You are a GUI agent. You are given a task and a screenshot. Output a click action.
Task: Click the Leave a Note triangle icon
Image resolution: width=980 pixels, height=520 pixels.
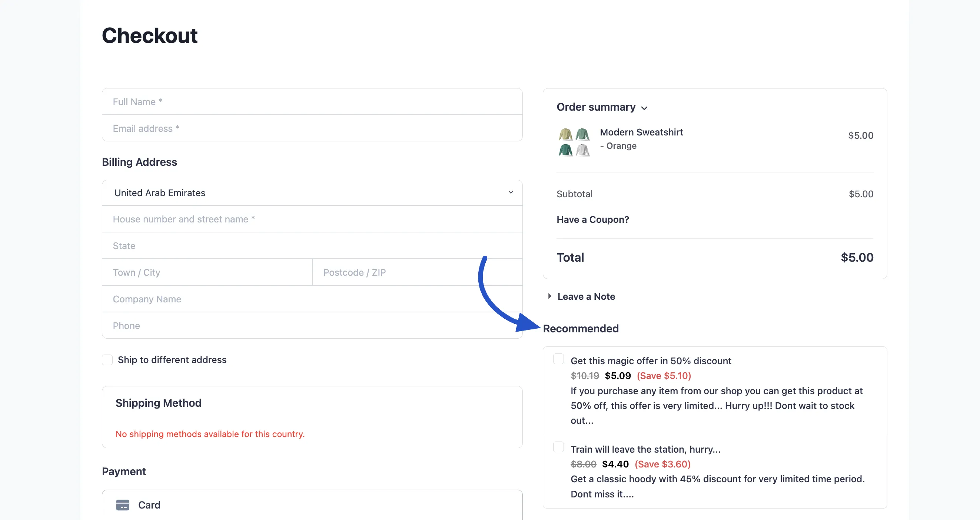point(549,296)
